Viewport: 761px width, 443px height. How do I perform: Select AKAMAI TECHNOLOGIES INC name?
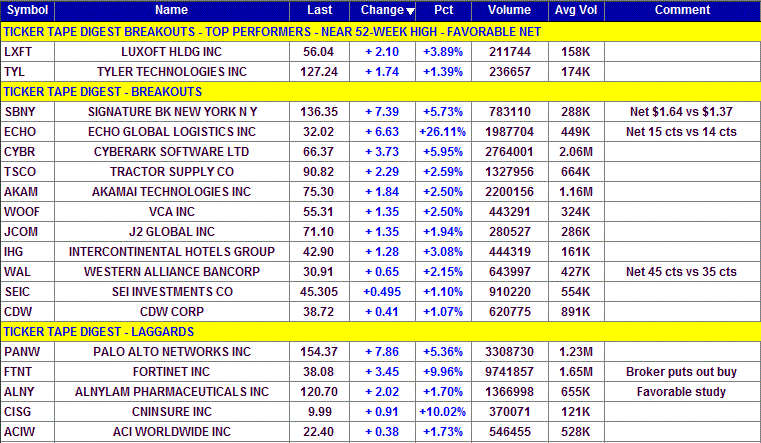(x=171, y=192)
